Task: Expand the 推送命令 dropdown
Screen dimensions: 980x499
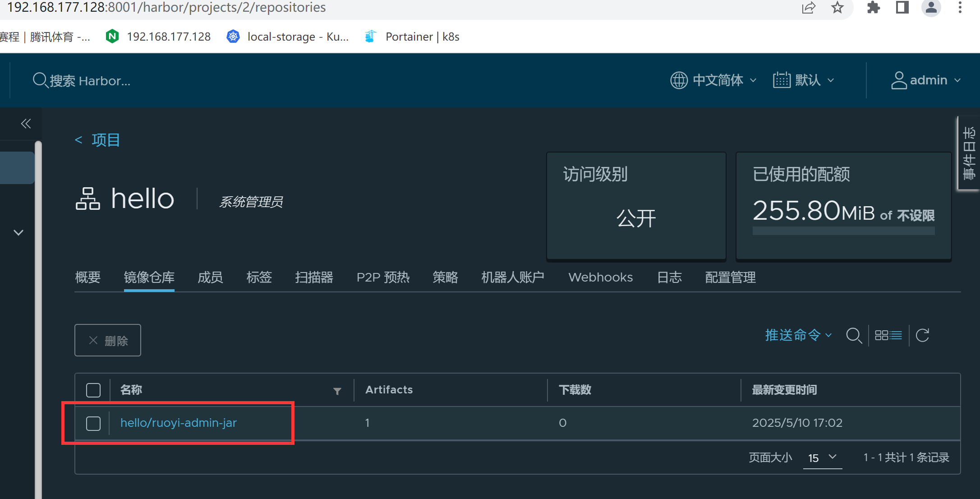Action: click(x=798, y=335)
